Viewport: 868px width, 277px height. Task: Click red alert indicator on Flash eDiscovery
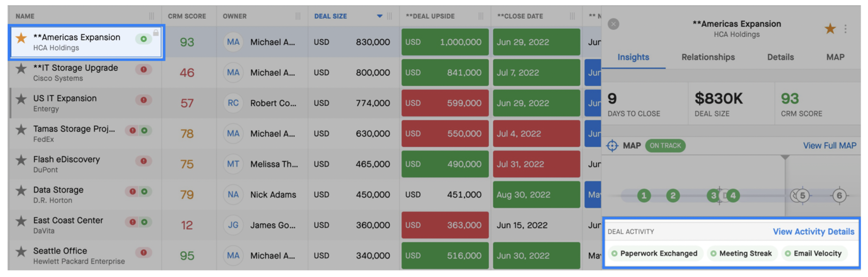pyautogui.click(x=143, y=161)
